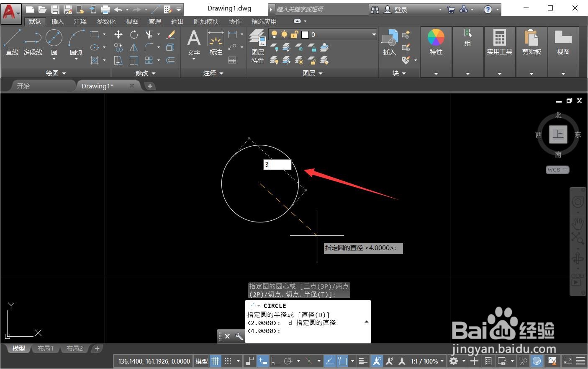Screen dimensions: 588x369
Task: Toggle dynamic input in status bar
Action: pos(263,361)
